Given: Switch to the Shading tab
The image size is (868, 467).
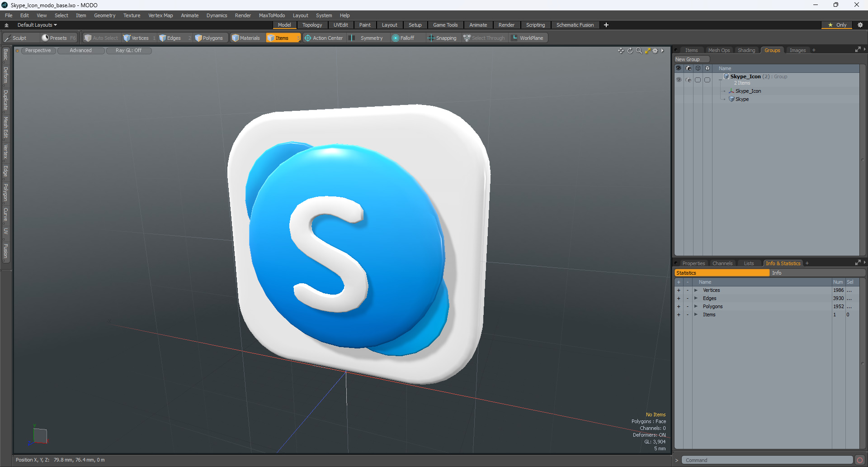Looking at the screenshot, I should [746, 50].
